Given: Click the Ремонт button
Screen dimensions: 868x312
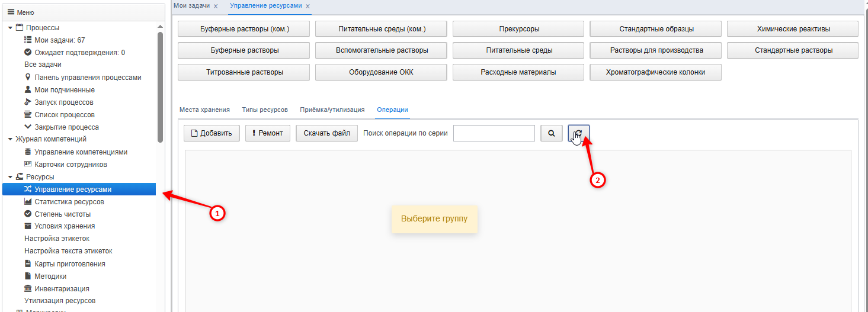Looking at the screenshot, I should point(268,133).
